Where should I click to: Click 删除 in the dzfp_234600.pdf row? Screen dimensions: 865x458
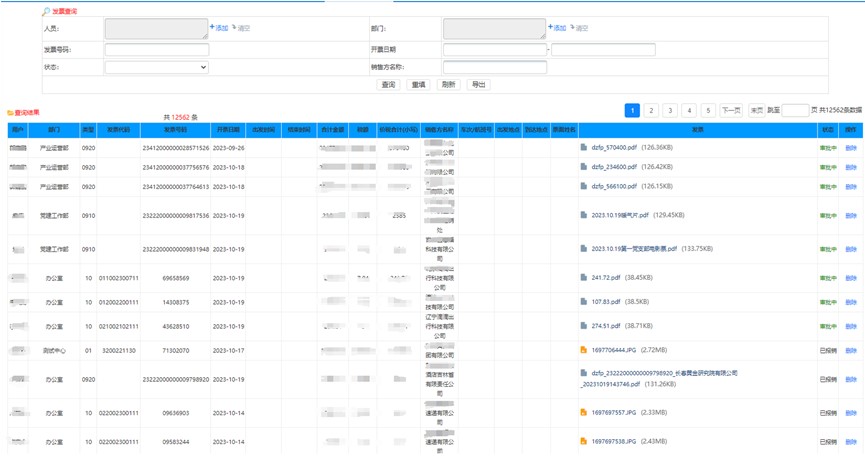tap(851, 167)
